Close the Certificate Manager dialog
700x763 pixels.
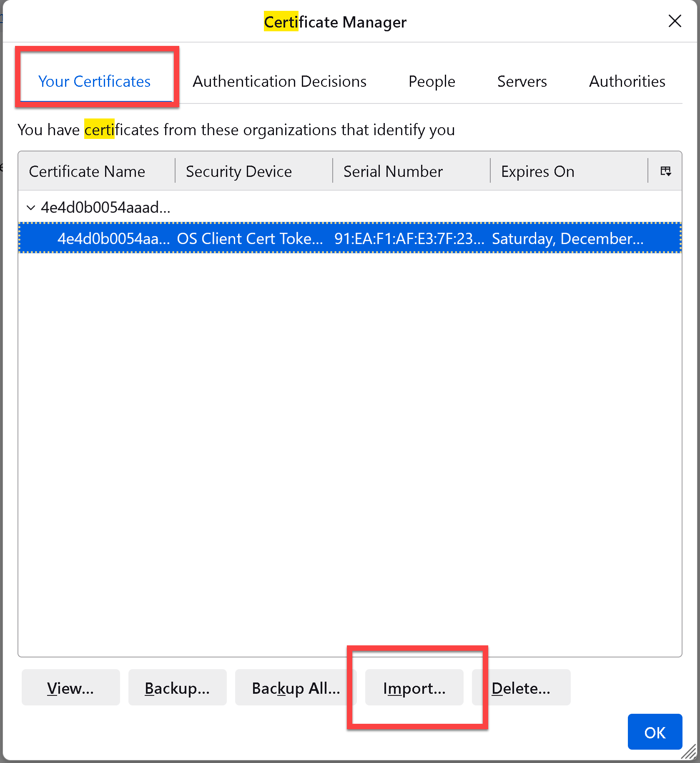pos(674,21)
